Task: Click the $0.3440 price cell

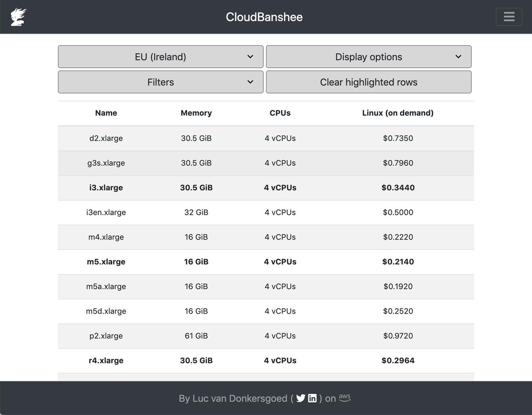Action: point(398,188)
